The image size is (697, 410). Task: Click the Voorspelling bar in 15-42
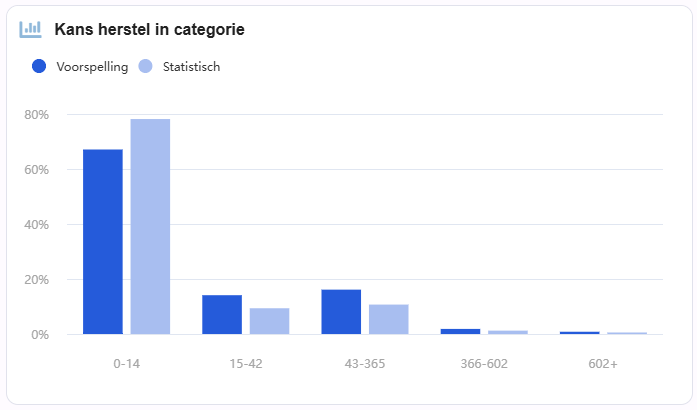222,315
